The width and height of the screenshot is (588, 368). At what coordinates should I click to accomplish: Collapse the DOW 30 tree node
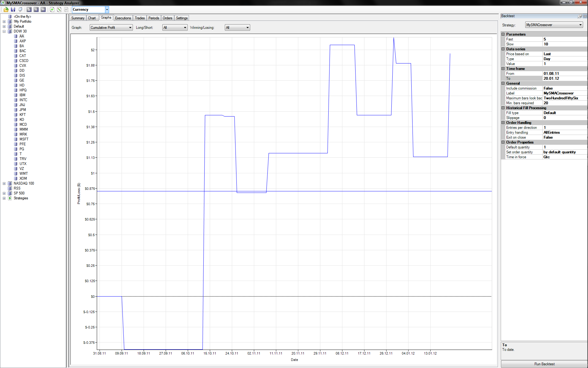[x=4, y=31]
